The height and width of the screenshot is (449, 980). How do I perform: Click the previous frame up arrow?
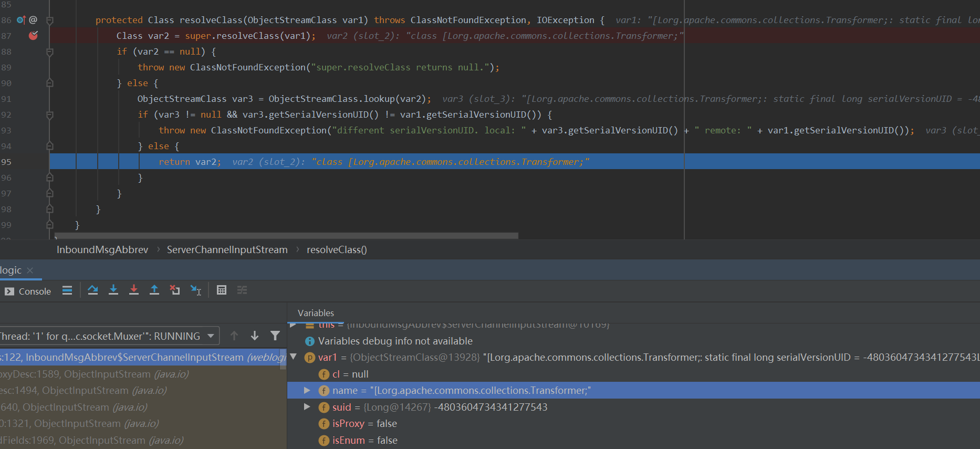234,336
